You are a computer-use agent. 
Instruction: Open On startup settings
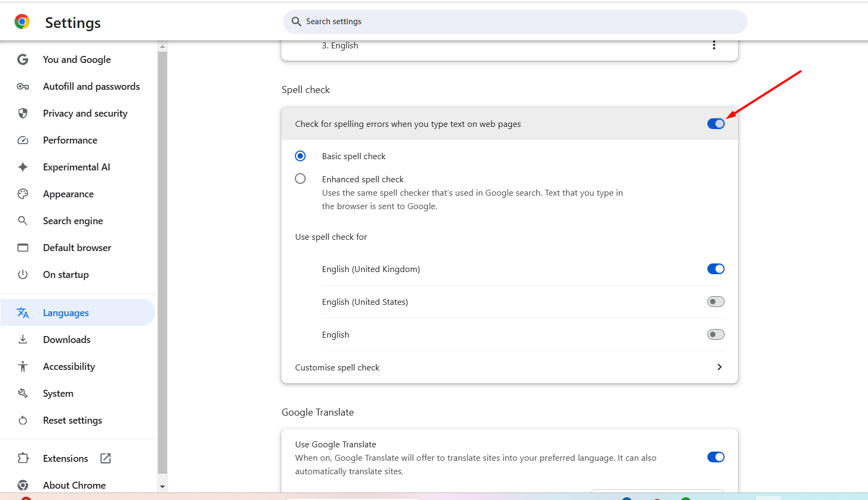click(x=77, y=275)
